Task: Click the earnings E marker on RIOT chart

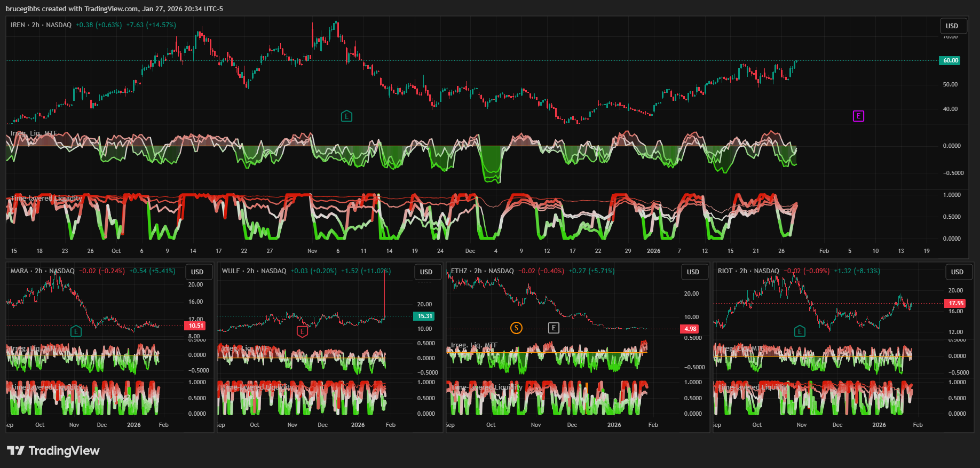Action: [x=800, y=331]
